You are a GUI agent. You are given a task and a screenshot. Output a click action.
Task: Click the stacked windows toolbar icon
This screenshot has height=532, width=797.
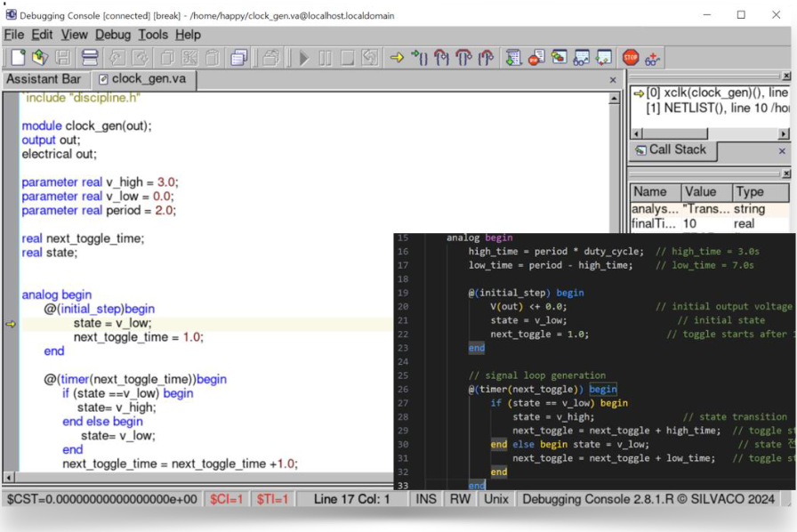[239, 58]
